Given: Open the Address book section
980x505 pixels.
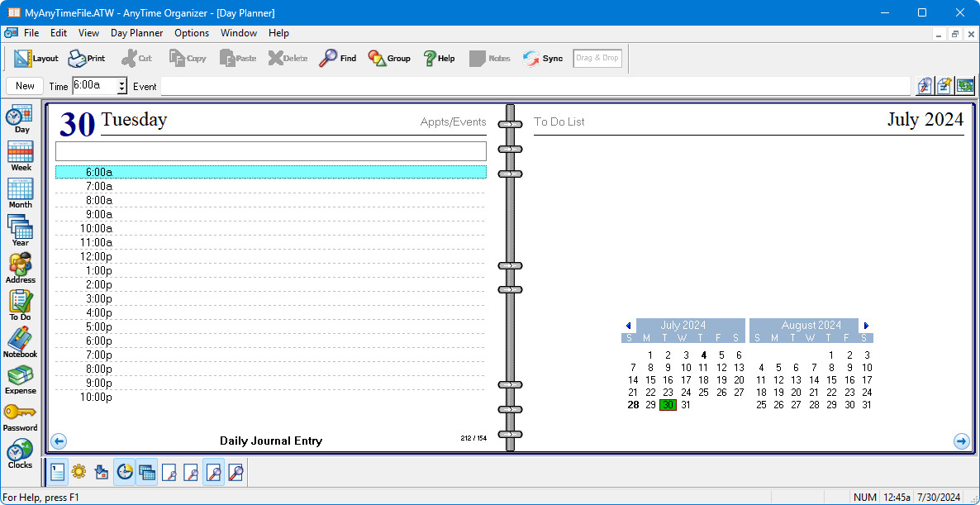Looking at the screenshot, I should (21, 268).
